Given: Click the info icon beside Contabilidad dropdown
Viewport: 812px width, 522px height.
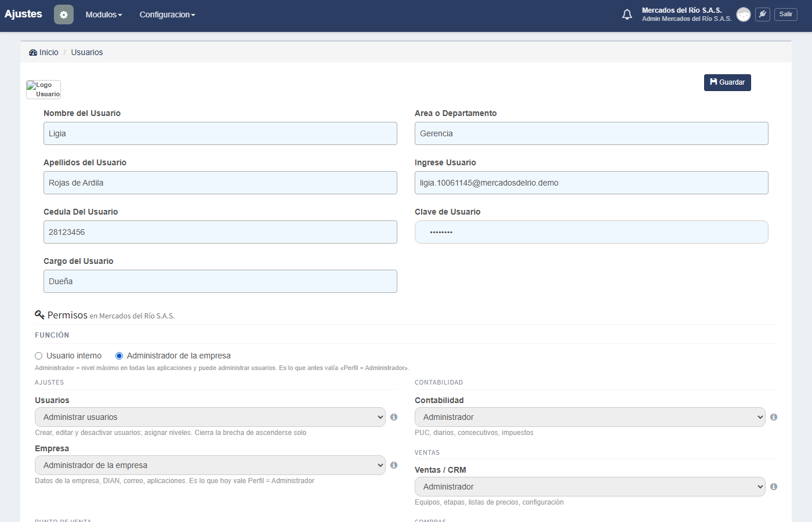Looking at the screenshot, I should (774, 417).
